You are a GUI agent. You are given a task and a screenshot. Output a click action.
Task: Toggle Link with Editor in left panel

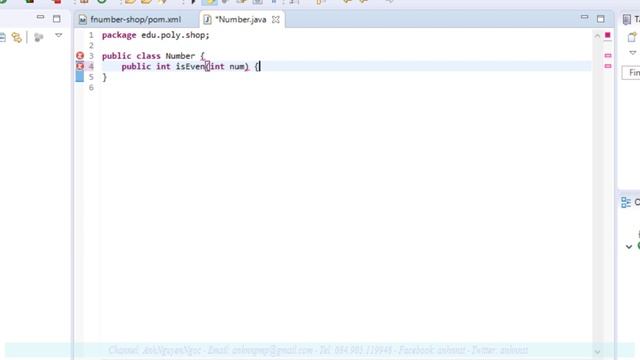tap(16, 38)
